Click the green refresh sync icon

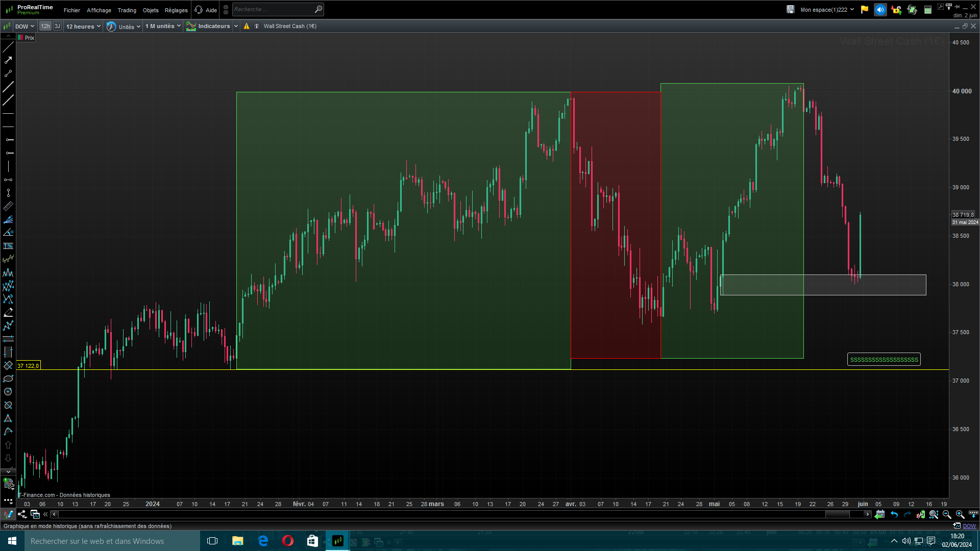coord(912,10)
